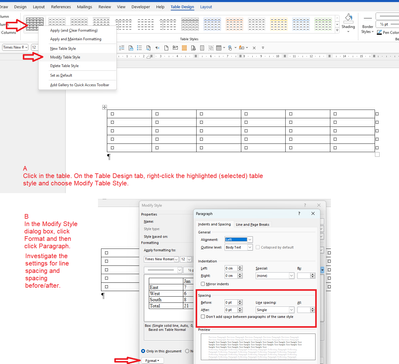Click the After spacing stepper arrows
The height and width of the screenshot is (364, 399).
tap(240, 310)
